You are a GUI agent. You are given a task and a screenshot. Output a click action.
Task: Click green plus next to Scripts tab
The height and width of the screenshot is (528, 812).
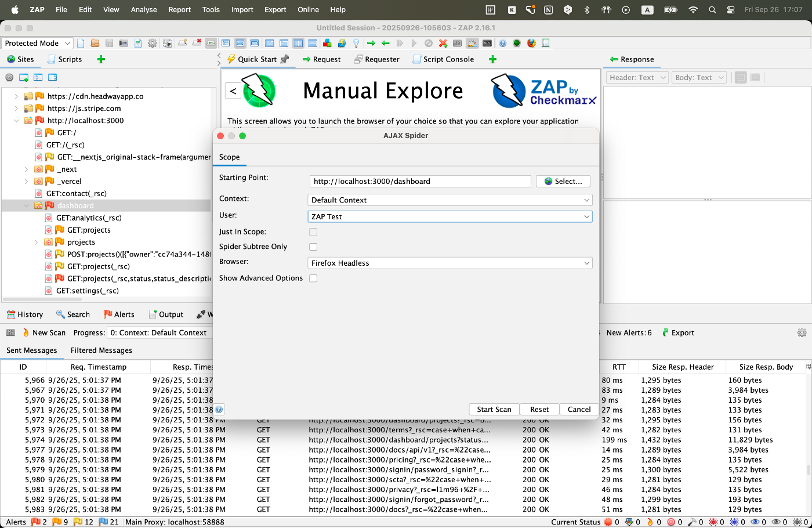click(x=101, y=59)
